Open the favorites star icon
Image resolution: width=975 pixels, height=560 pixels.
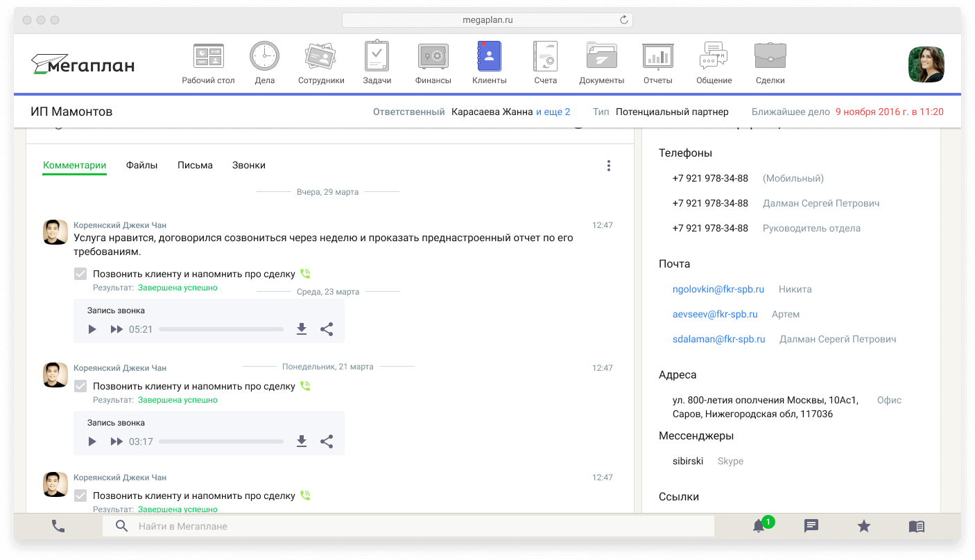tap(864, 527)
